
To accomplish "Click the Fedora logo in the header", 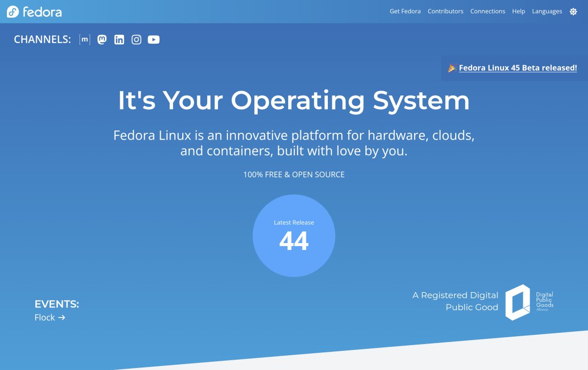I will click(34, 12).
